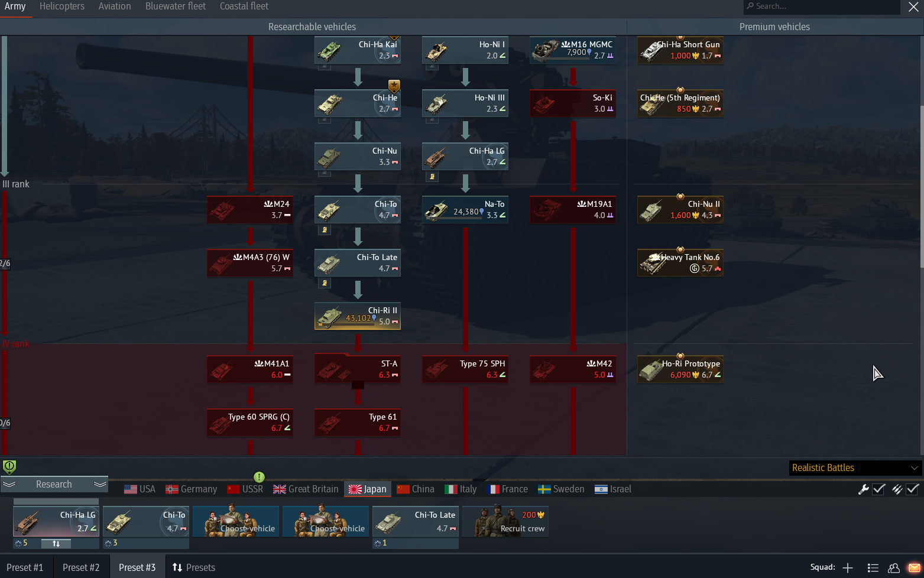Select the premium Ho-Ri Prototype
The image size is (924, 578).
pos(680,369)
